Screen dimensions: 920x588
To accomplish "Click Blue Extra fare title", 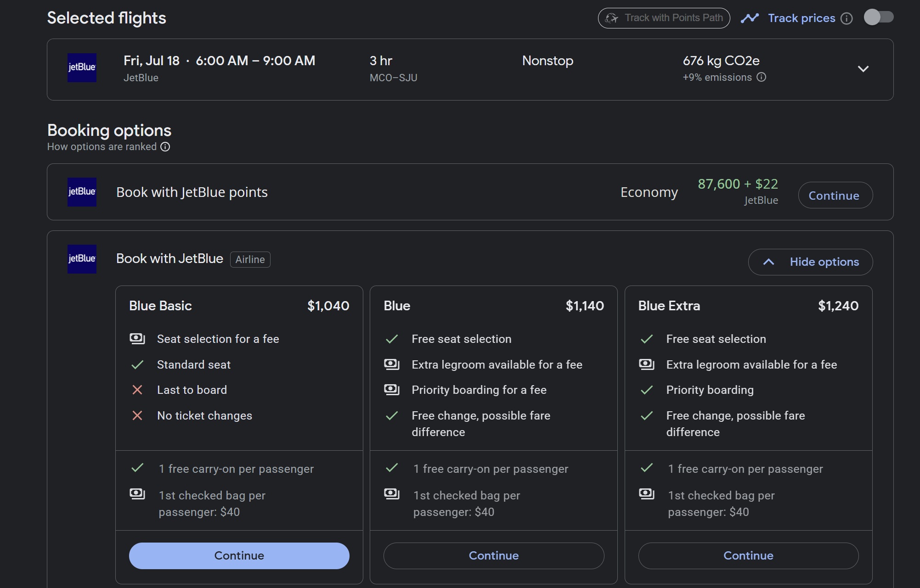I will pos(669,306).
